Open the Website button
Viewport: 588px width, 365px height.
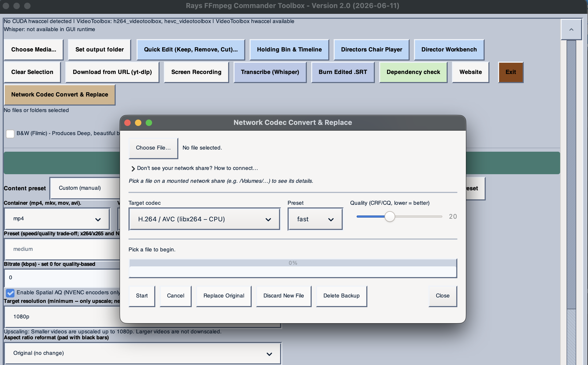[x=470, y=72]
